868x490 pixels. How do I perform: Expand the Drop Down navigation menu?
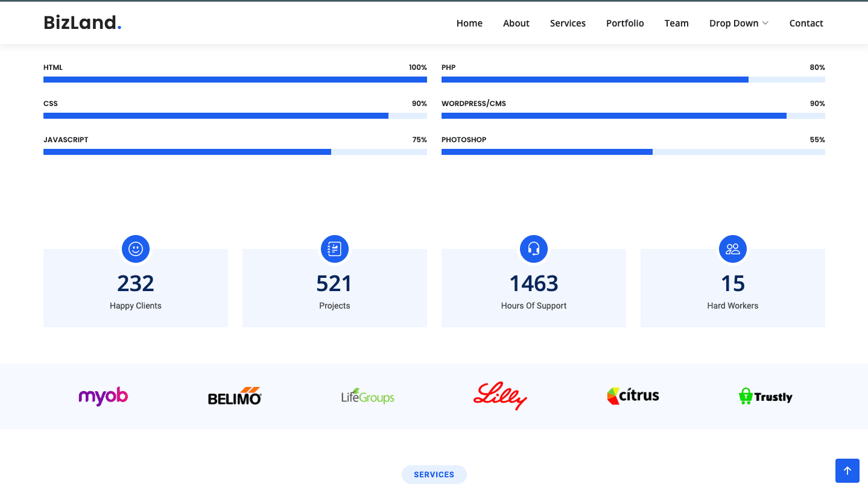738,23
